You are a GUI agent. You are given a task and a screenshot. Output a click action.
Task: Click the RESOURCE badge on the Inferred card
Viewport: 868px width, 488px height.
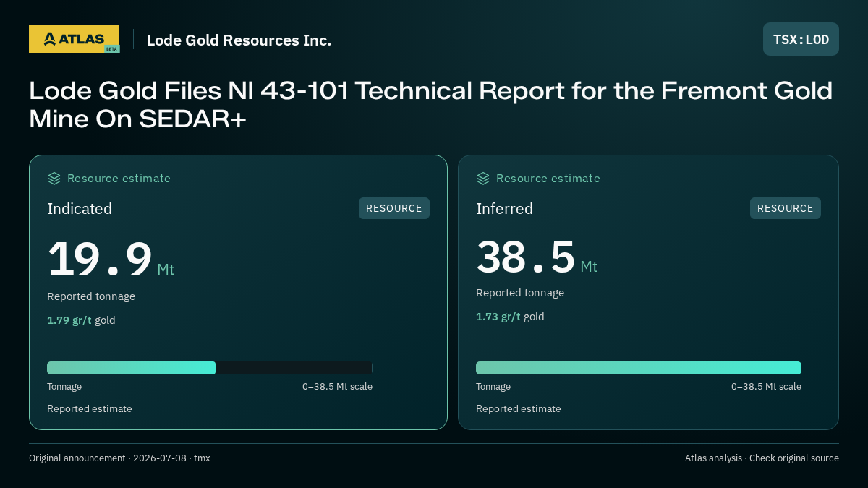point(786,208)
